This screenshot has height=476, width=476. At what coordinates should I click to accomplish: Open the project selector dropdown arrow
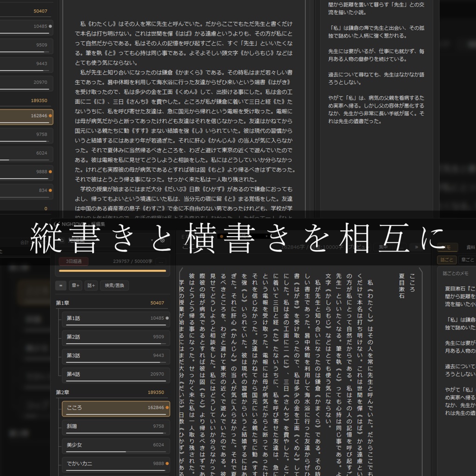pyautogui.click(x=152, y=240)
